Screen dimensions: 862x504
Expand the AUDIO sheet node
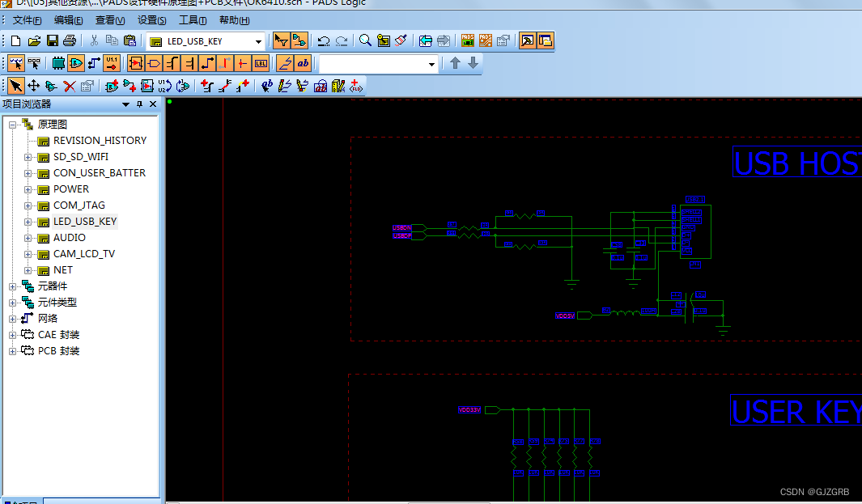coord(28,238)
